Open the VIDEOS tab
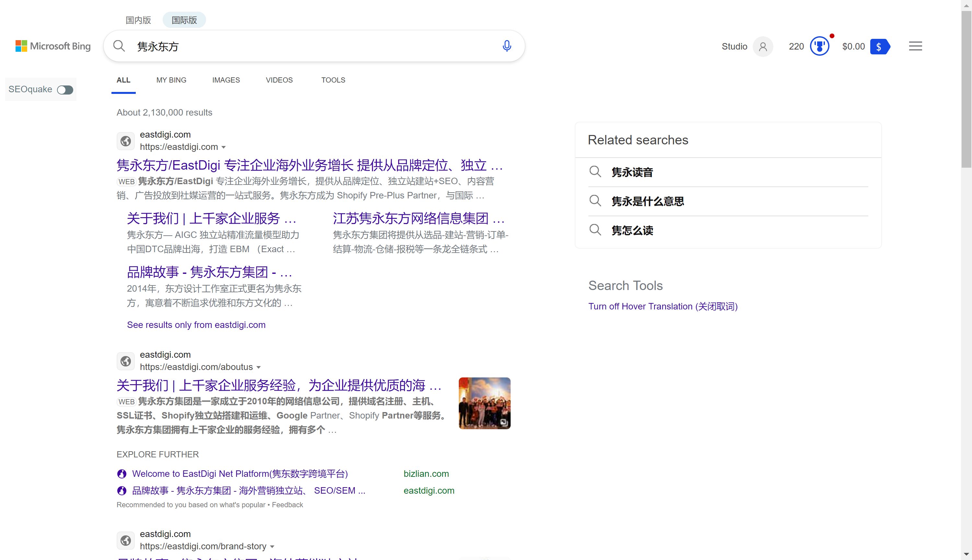Screen dimensions: 972x560 [x=279, y=80]
